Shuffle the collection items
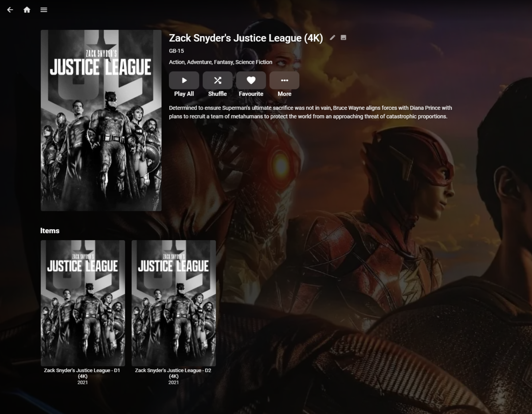The image size is (532, 414). pos(217,80)
